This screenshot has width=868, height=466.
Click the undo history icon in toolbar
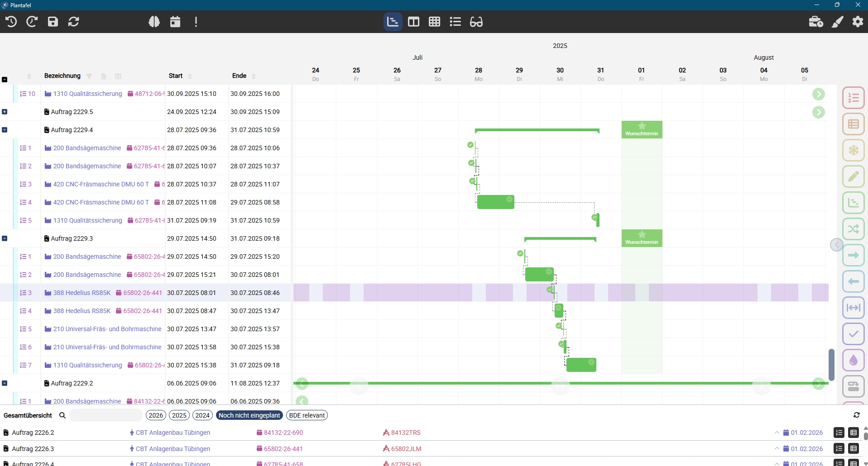point(11,21)
